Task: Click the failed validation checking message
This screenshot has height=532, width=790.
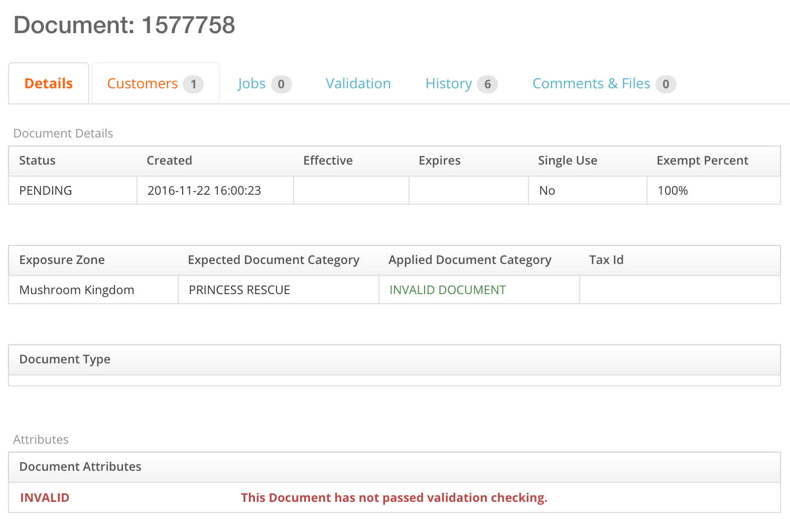Action: pos(394,498)
